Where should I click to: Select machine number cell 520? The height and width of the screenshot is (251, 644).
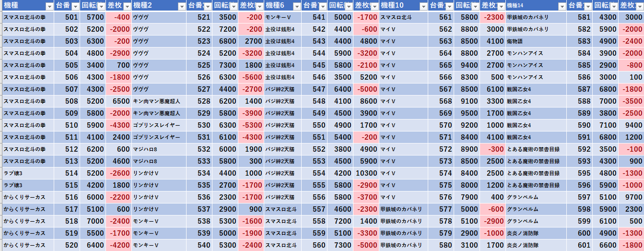(x=67, y=245)
